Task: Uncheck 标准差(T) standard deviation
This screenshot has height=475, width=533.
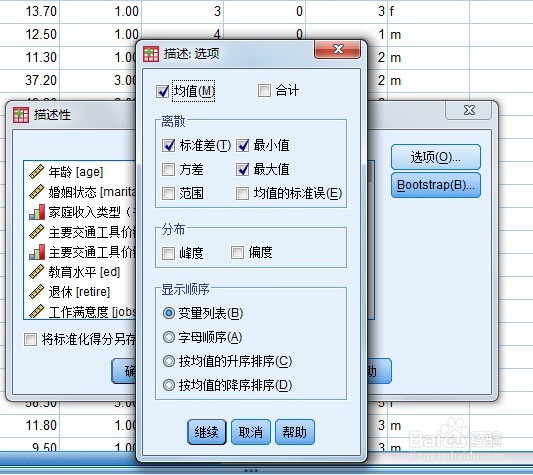Action: point(169,145)
